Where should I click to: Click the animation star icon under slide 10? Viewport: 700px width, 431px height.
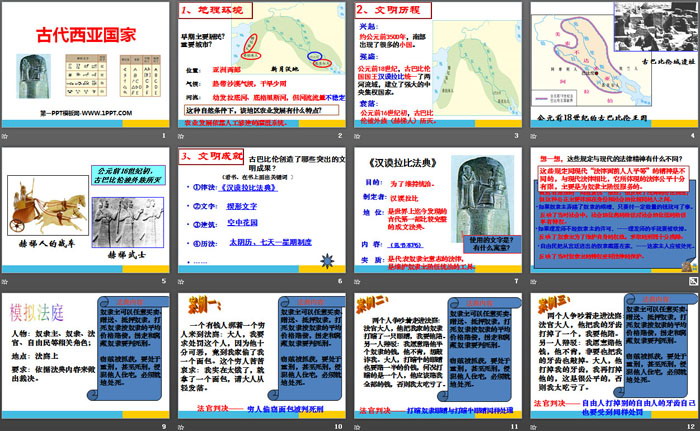point(181,427)
